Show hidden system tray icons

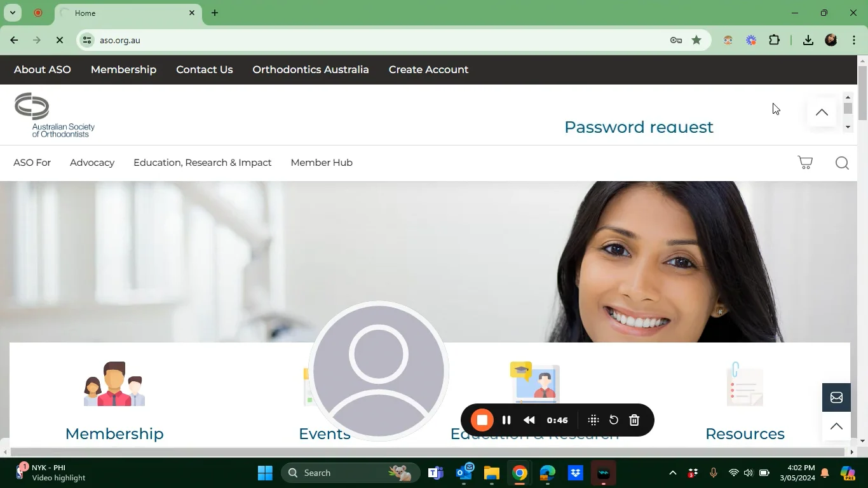coord(672,473)
